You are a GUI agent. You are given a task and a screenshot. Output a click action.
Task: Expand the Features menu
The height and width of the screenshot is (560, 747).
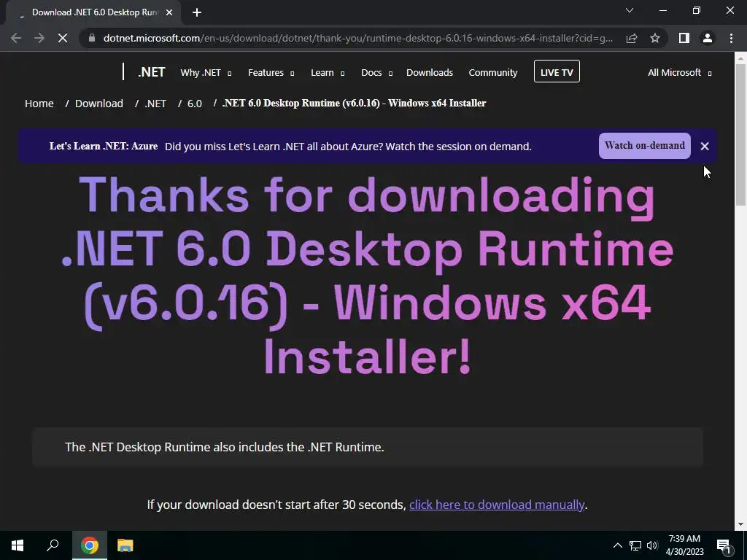(x=271, y=73)
